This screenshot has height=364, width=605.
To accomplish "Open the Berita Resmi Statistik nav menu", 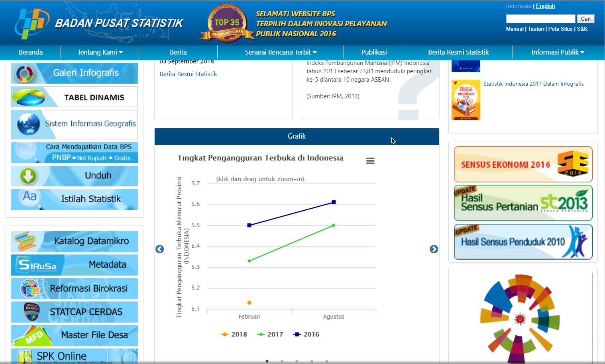I will tap(458, 52).
